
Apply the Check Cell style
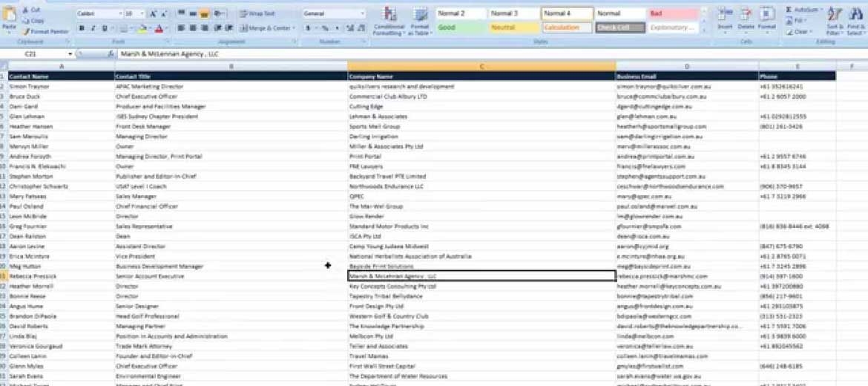(620, 27)
